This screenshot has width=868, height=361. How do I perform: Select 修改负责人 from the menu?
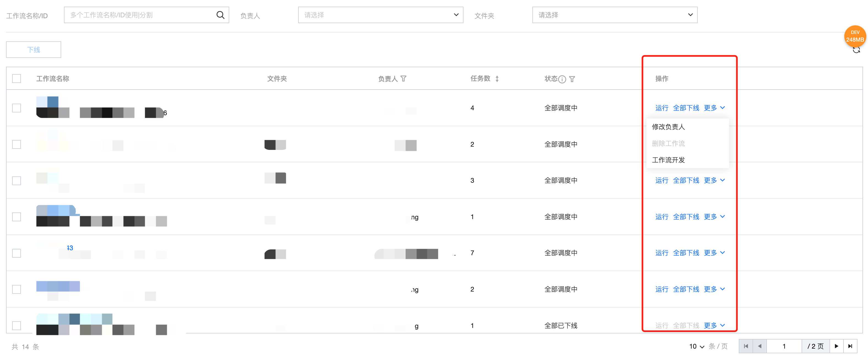coord(668,127)
